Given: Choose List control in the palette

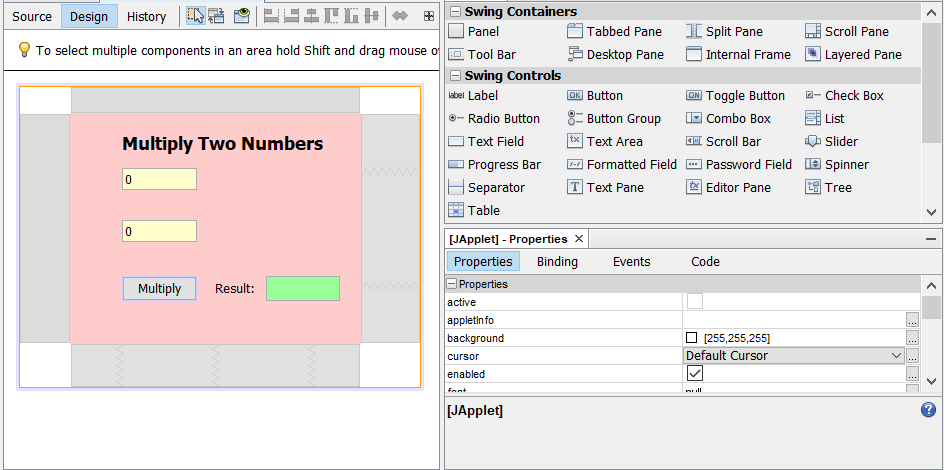Looking at the screenshot, I should pyautogui.click(x=825, y=119).
